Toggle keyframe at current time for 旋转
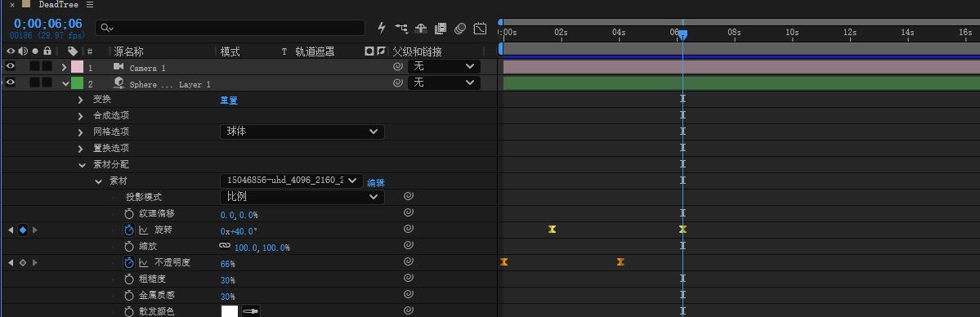Screen dimensions: 980x317 [23, 230]
